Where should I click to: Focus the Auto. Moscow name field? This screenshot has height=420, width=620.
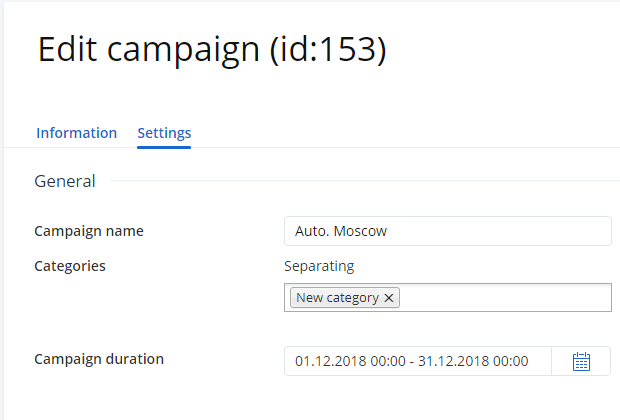[447, 231]
